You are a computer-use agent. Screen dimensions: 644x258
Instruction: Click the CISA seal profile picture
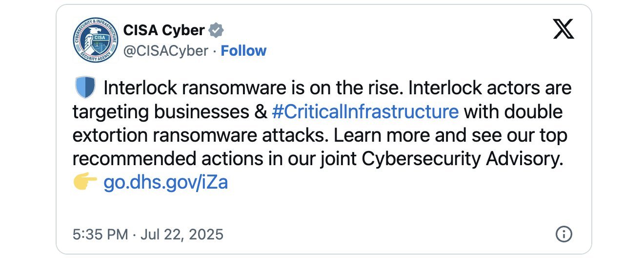(96, 40)
